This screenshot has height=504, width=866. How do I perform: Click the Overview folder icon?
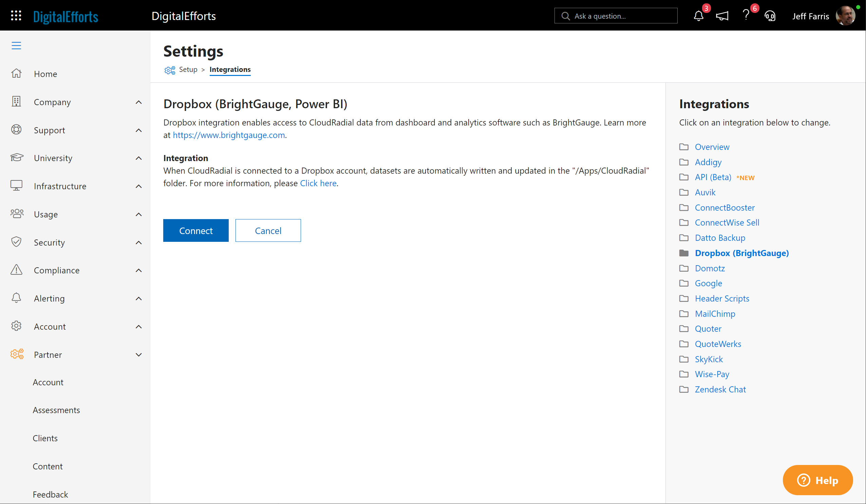pos(684,147)
